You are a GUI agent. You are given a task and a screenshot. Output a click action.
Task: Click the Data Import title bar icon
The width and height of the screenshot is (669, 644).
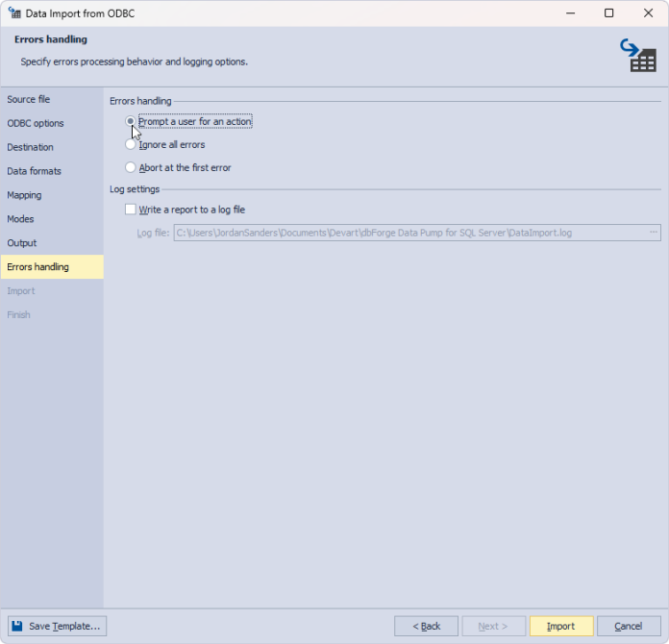[14, 13]
